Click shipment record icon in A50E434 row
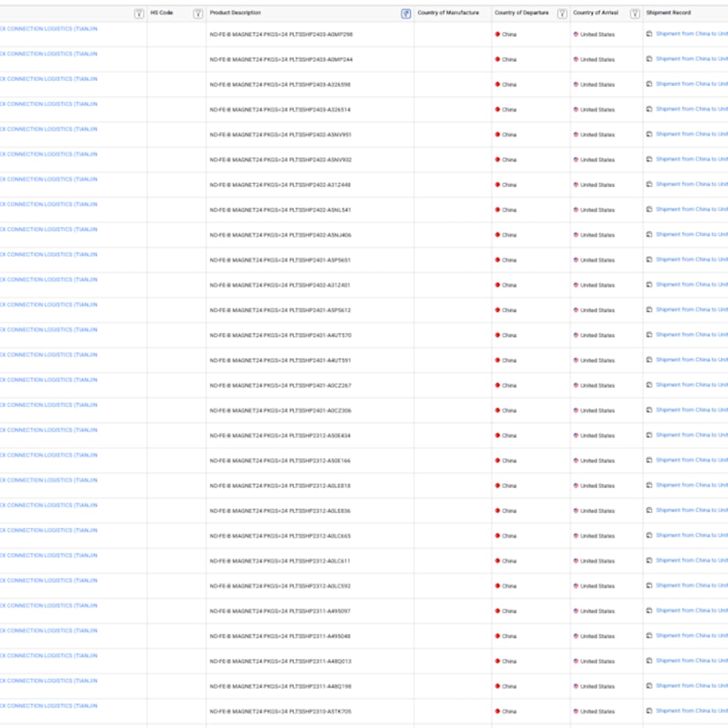The width and height of the screenshot is (728, 728). [649, 435]
